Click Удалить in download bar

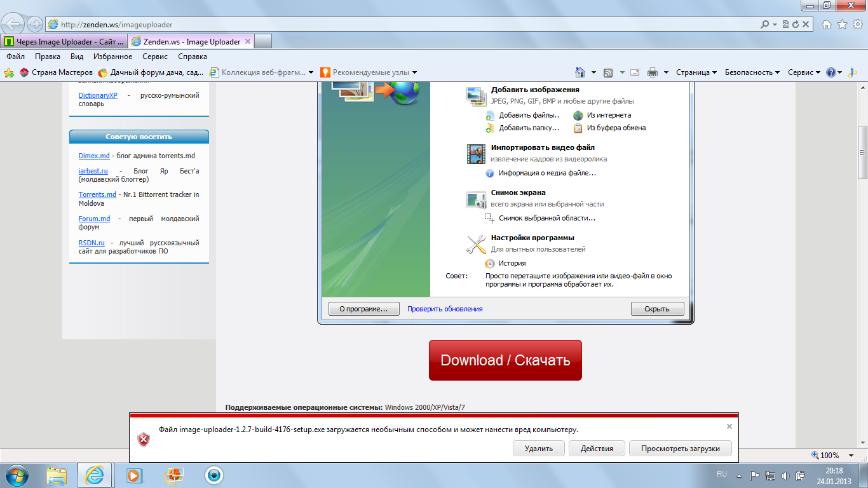pos(539,449)
